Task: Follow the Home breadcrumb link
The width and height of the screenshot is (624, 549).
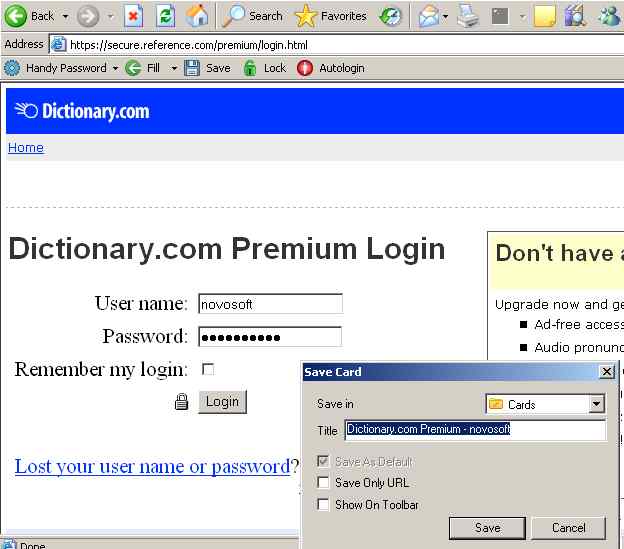Action: coord(26,148)
